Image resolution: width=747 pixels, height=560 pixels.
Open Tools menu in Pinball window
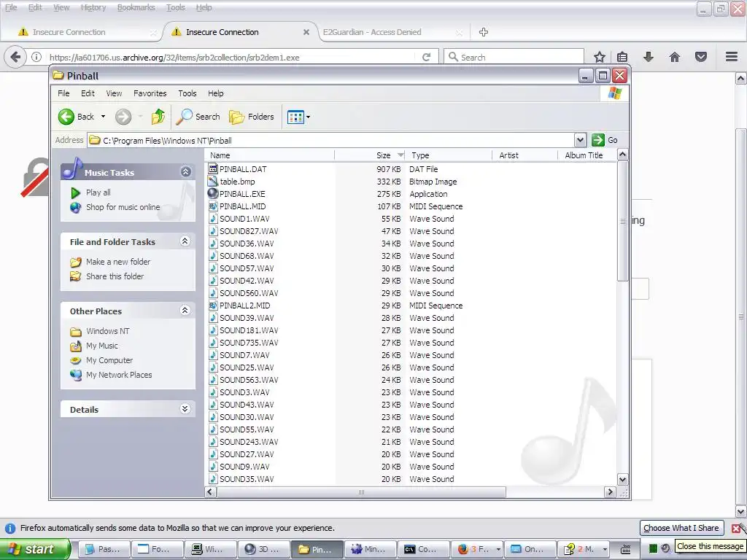187,93
